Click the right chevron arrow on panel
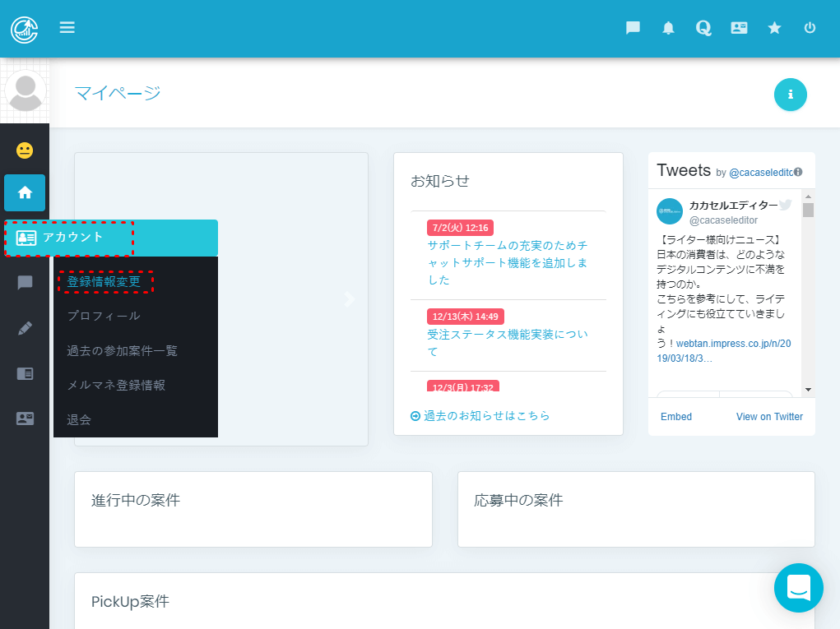 tap(350, 299)
